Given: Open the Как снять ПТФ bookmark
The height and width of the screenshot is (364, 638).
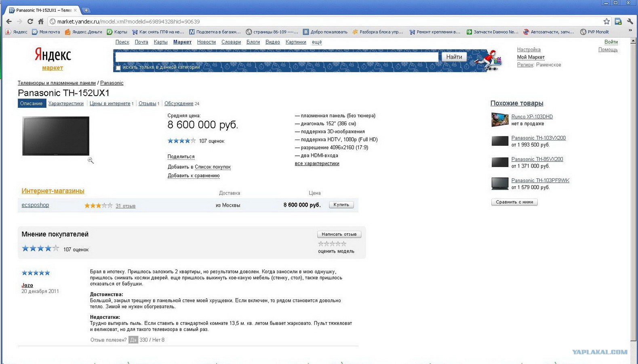Looking at the screenshot, I should point(158,32).
